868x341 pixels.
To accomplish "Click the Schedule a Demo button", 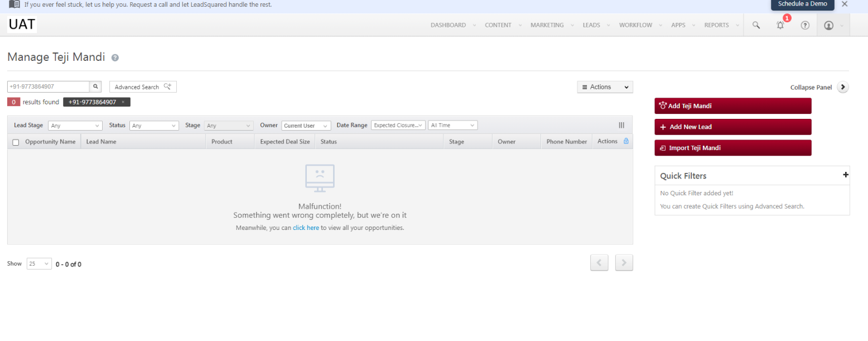I will click(x=802, y=4).
